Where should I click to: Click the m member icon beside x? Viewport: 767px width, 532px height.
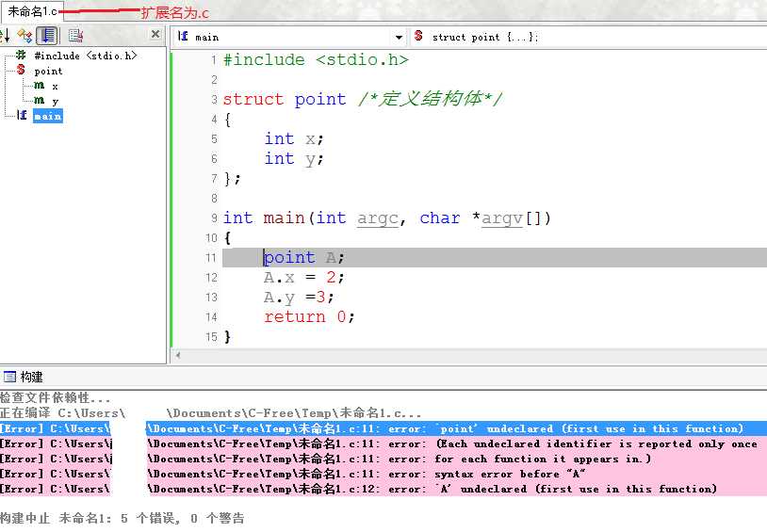pos(40,85)
